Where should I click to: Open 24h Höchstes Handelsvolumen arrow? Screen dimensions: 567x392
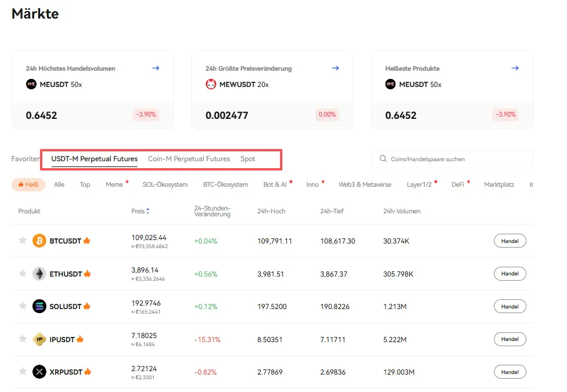[x=155, y=68]
